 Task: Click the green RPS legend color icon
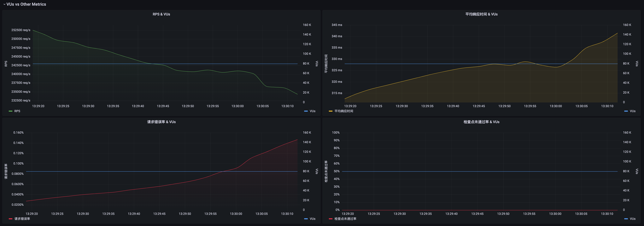11,111
